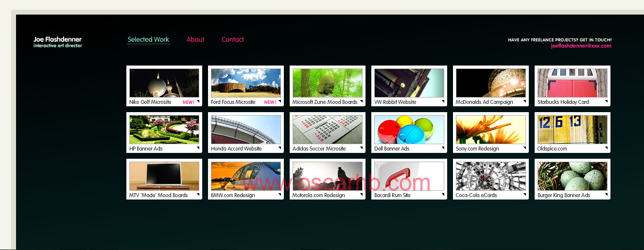
Task: Open the McDonalds Ad Campaign thumbnail image
Action: click(491, 83)
